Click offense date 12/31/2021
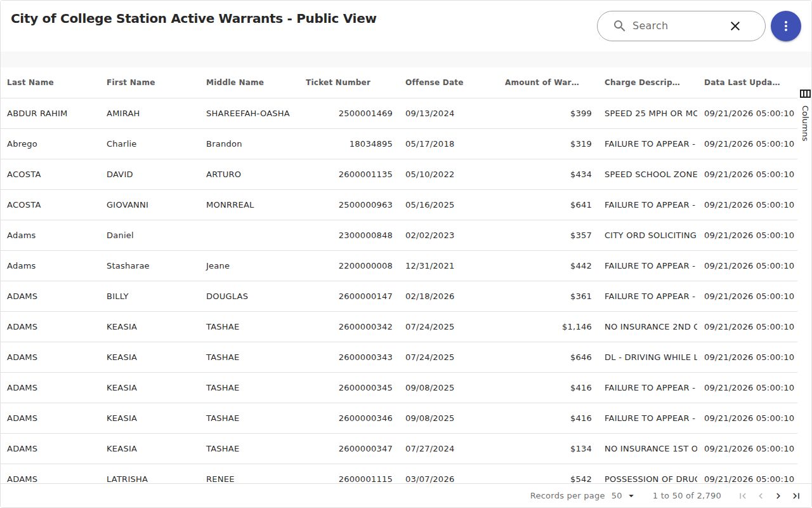Viewport: 812px width, 508px height. [x=430, y=266]
